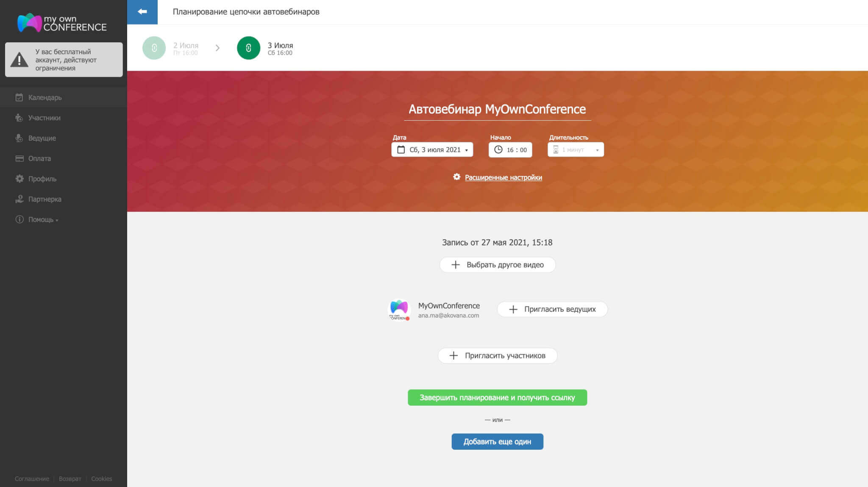The image size is (868, 487).
Task: Click the blue back arrow button
Action: coord(142,12)
